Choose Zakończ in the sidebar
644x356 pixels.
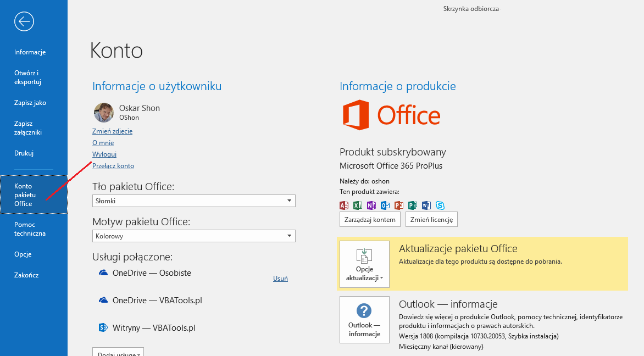tap(26, 275)
